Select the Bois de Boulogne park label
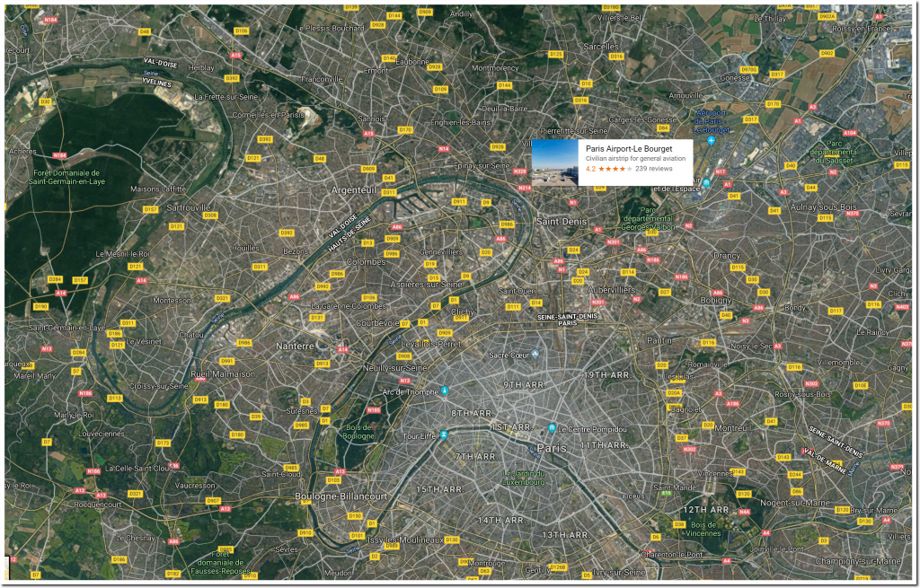The image size is (920, 588). [x=359, y=432]
